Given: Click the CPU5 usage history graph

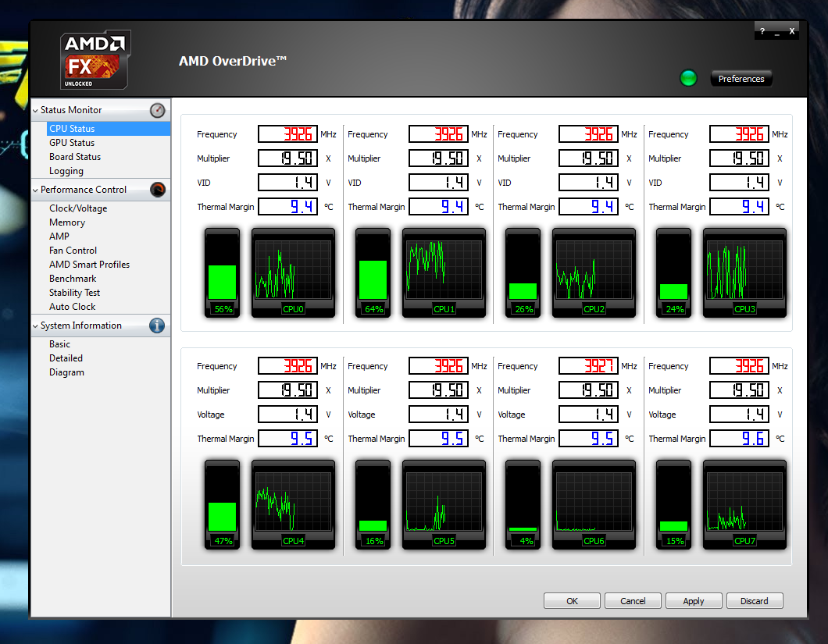Looking at the screenshot, I should click(444, 504).
